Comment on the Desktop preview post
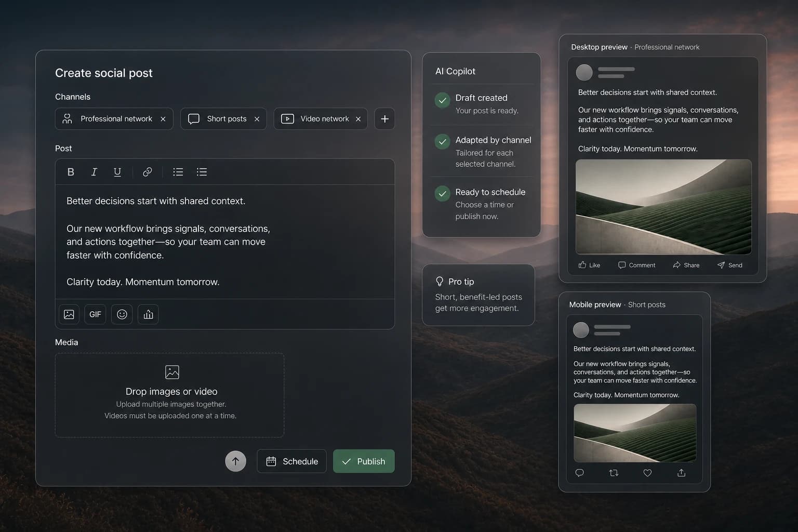Viewport: 798px width, 532px height. tap(636, 265)
